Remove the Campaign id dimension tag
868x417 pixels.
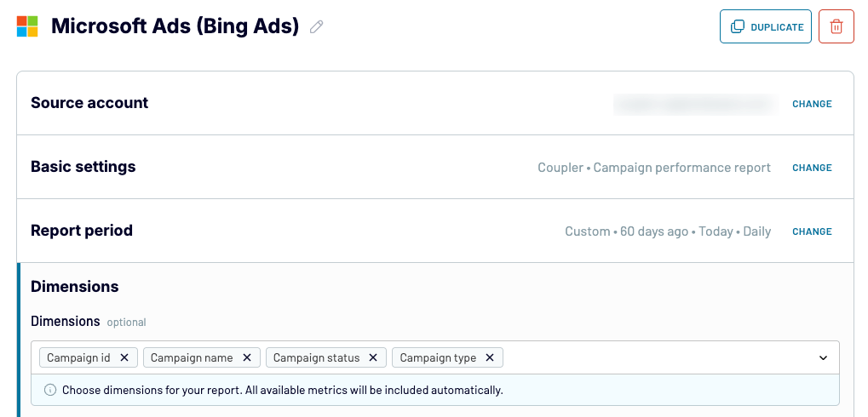(124, 357)
